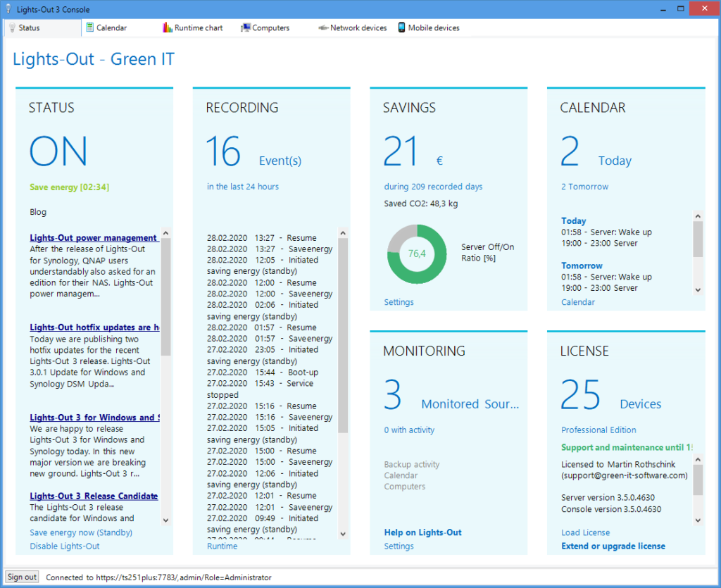Click Save energy now (Standby) link

(81, 532)
